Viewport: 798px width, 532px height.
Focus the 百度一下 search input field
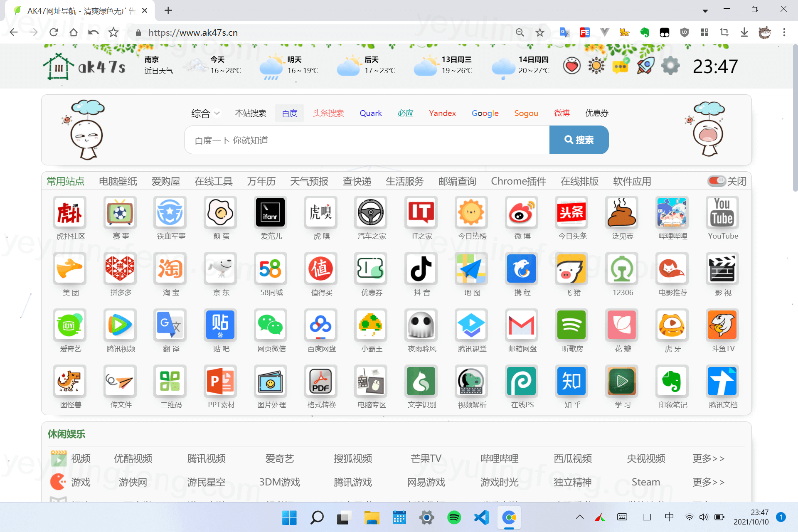[x=366, y=140]
